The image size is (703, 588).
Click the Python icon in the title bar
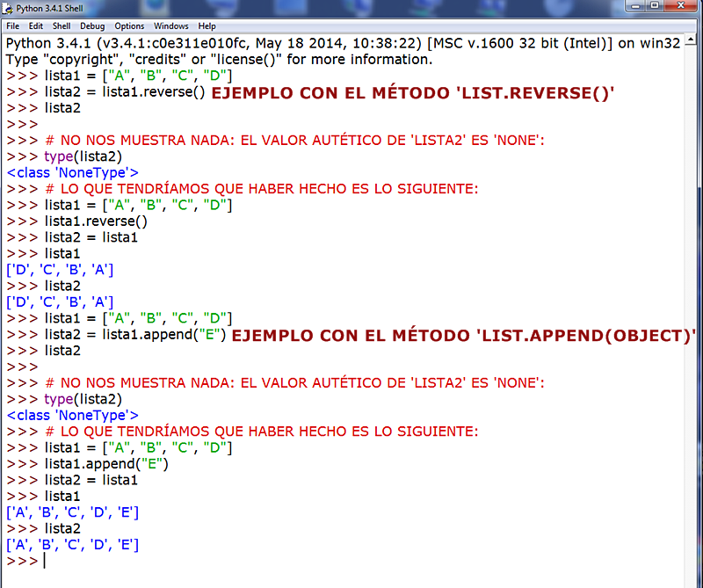click(x=7, y=7)
